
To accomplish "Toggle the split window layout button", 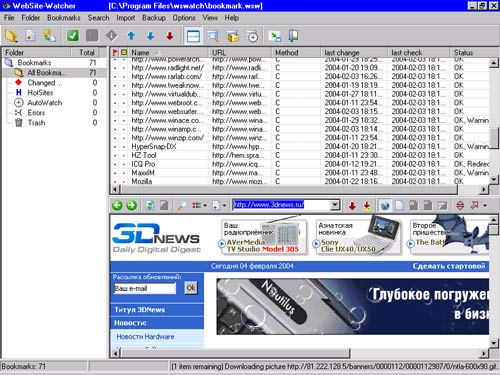I will [x=193, y=36].
